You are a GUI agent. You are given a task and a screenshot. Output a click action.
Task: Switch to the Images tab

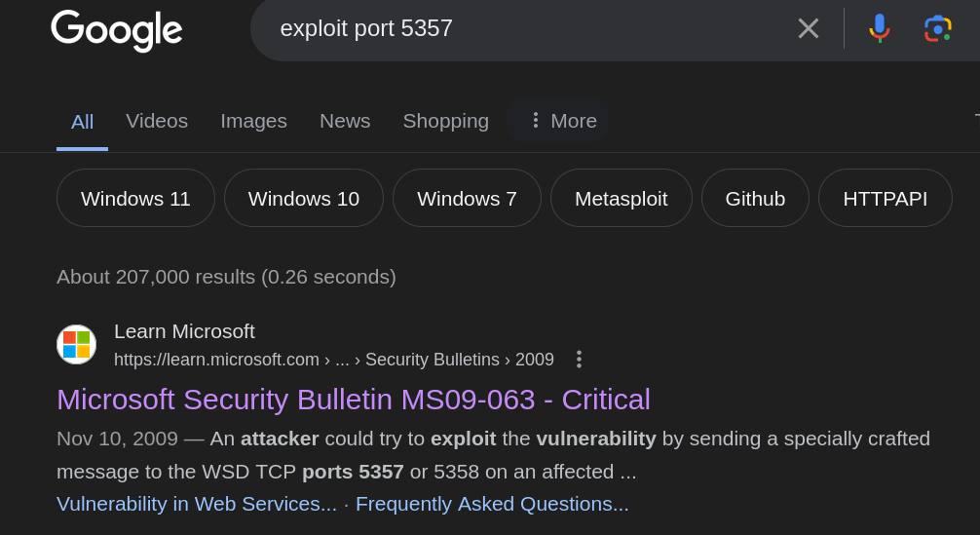point(253,121)
